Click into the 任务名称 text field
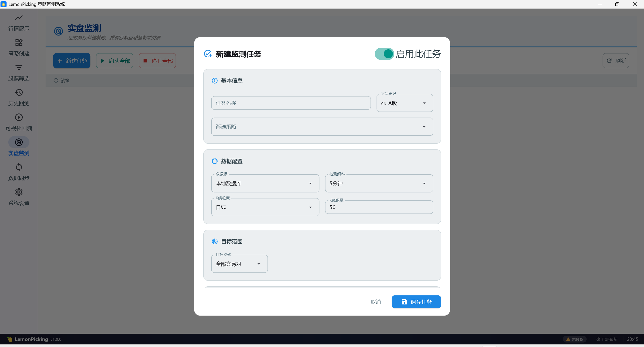The image size is (644, 347). coord(291,103)
